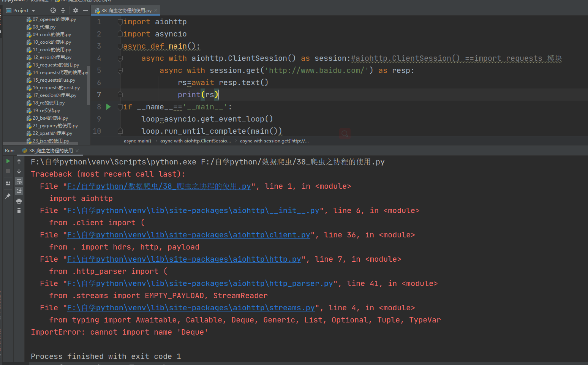The height and width of the screenshot is (365, 588).
Task: Click line number 7 in editor gutter
Action: coord(99,95)
